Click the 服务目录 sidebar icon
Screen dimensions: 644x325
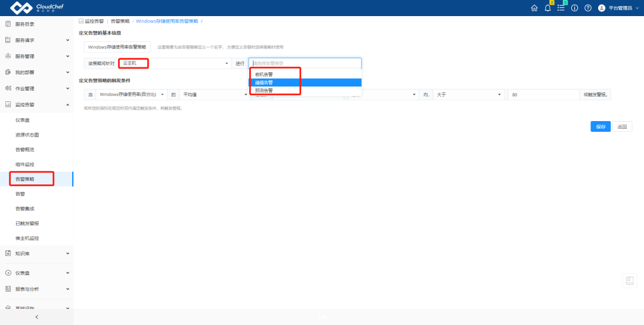point(7,24)
